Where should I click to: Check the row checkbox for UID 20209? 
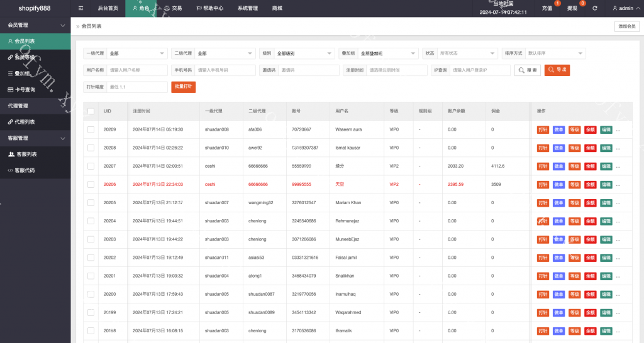91,129
